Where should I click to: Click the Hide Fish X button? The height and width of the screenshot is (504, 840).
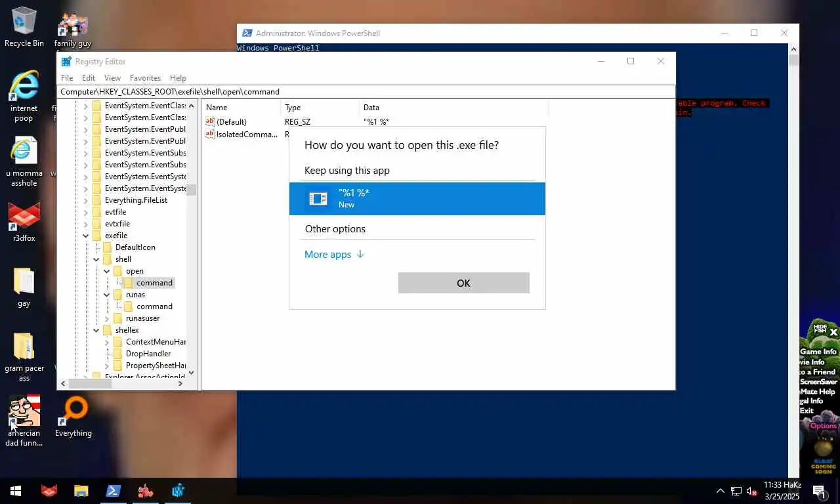(833, 332)
